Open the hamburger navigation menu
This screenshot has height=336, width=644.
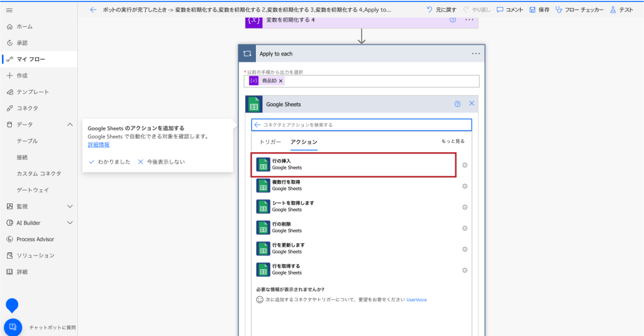[x=9, y=10]
